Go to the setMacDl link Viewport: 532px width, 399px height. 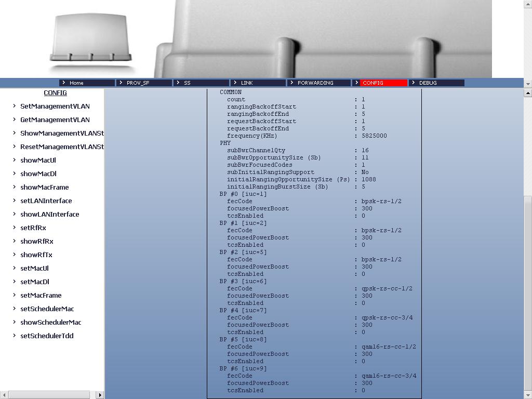35,282
